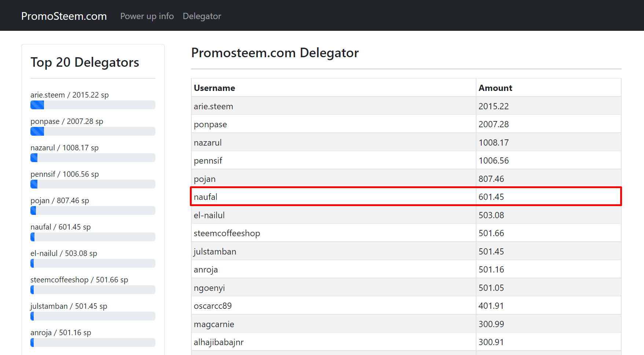The image size is (644, 355).
Task: Click sidebar label 'pojan / 807.46 sp'
Action: point(60,201)
